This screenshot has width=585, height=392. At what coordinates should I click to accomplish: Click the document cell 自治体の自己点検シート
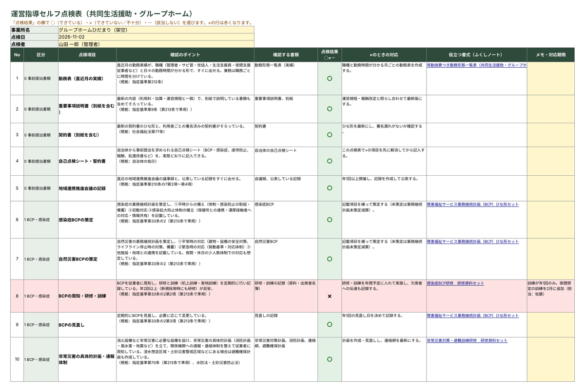click(286, 161)
